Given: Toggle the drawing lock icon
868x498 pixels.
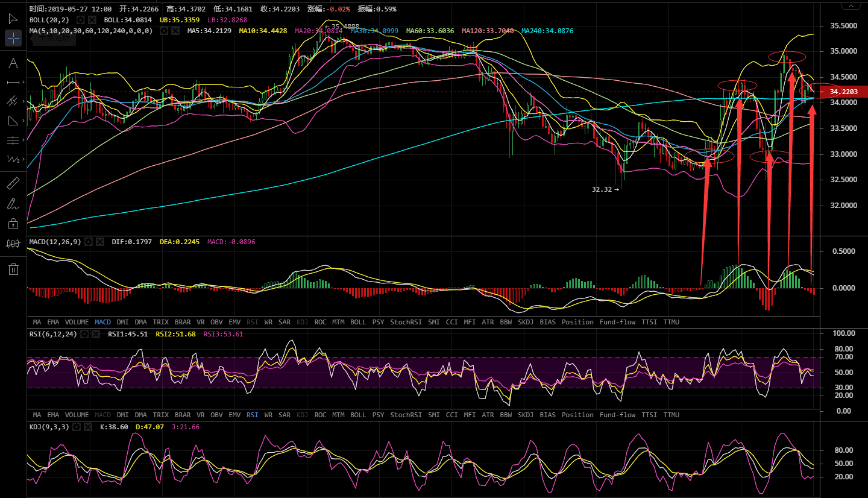Looking at the screenshot, I should click(x=13, y=224).
